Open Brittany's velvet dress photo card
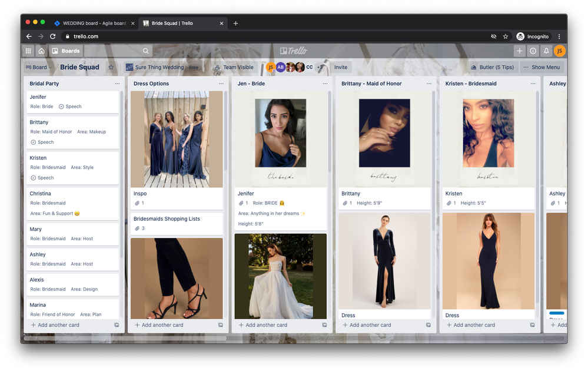 384,261
